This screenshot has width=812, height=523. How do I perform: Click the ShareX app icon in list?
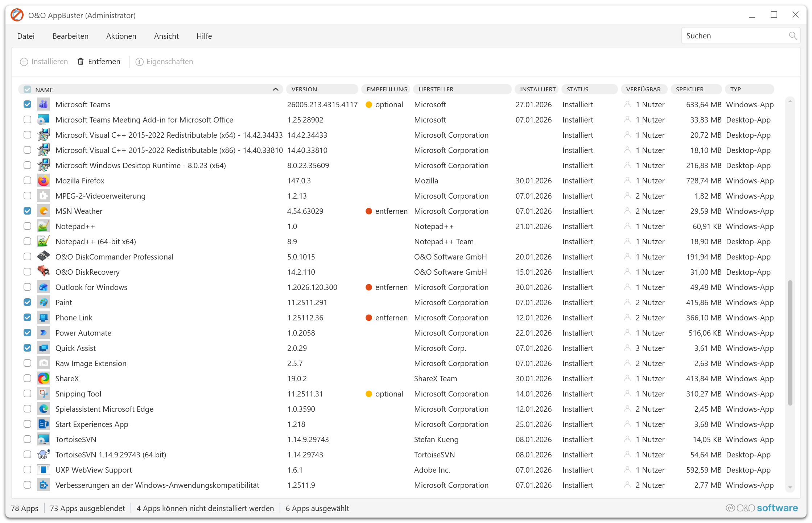[44, 378]
